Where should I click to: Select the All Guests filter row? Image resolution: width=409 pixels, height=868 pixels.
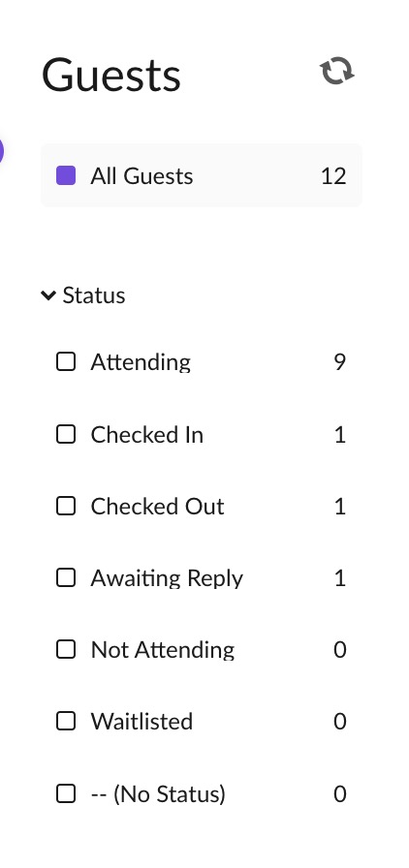[x=202, y=175]
